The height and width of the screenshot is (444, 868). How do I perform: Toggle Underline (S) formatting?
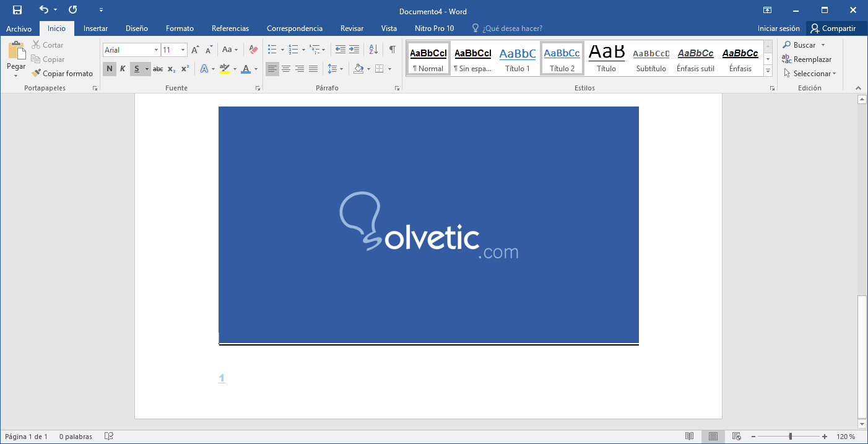coord(137,69)
